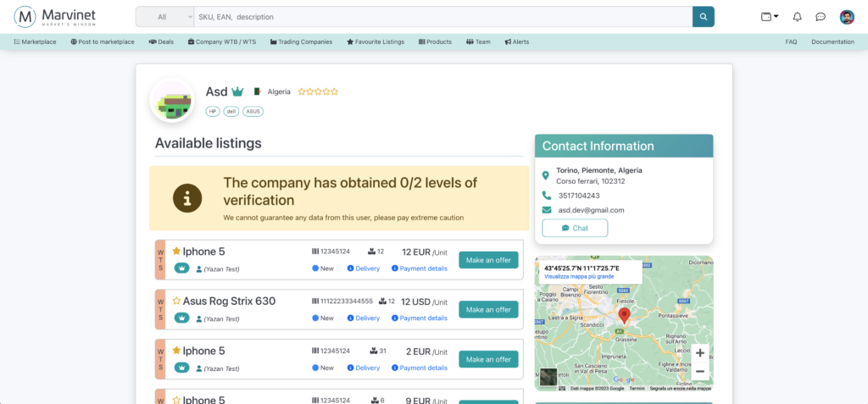This screenshot has height=404, width=868.
Task: Open the calendar dropdown in the header
Action: tap(770, 17)
